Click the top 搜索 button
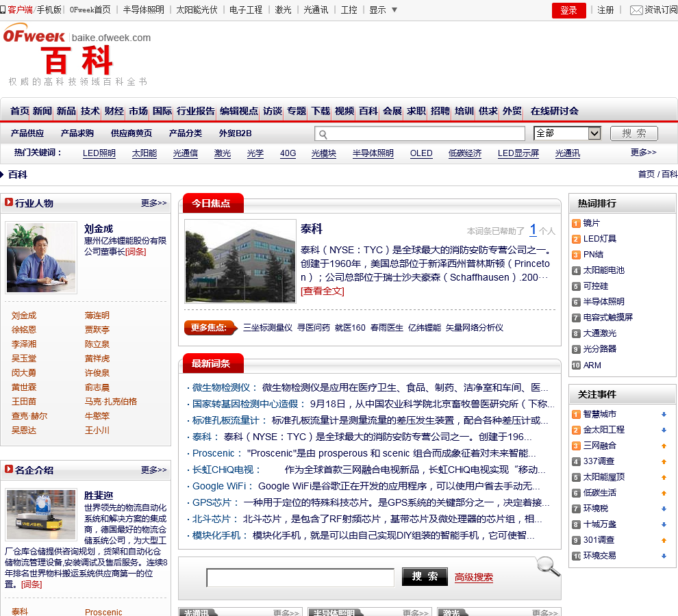Viewport: 678px width, 616px height. click(634, 133)
